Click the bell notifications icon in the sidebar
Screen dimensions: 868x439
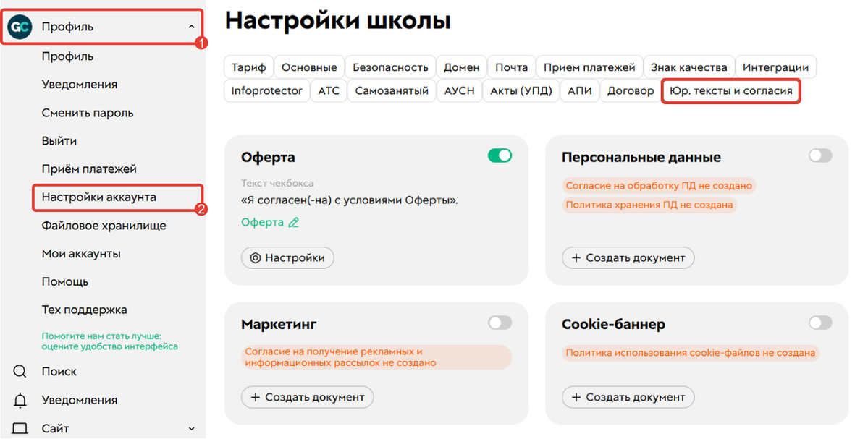[x=20, y=400]
